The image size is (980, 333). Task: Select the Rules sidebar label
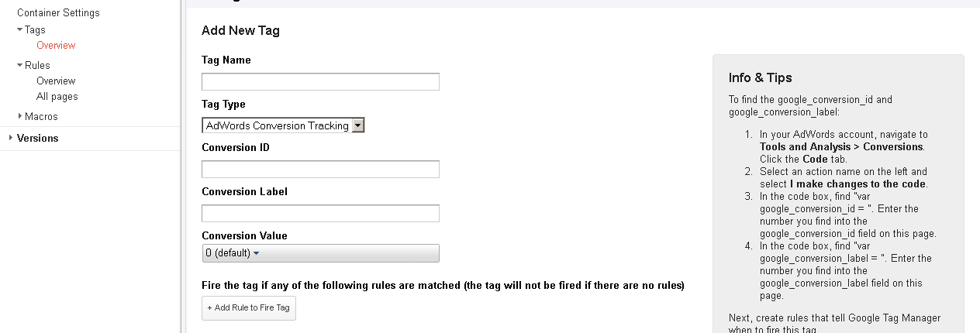point(37,65)
